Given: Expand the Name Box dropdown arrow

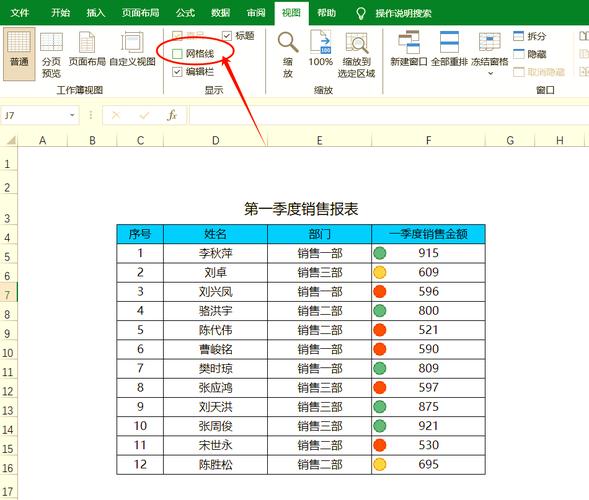Looking at the screenshot, I should tap(72, 115).
